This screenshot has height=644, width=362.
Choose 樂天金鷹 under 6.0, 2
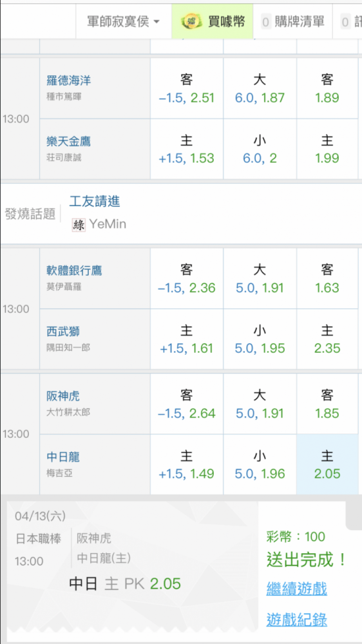(260, 149)
